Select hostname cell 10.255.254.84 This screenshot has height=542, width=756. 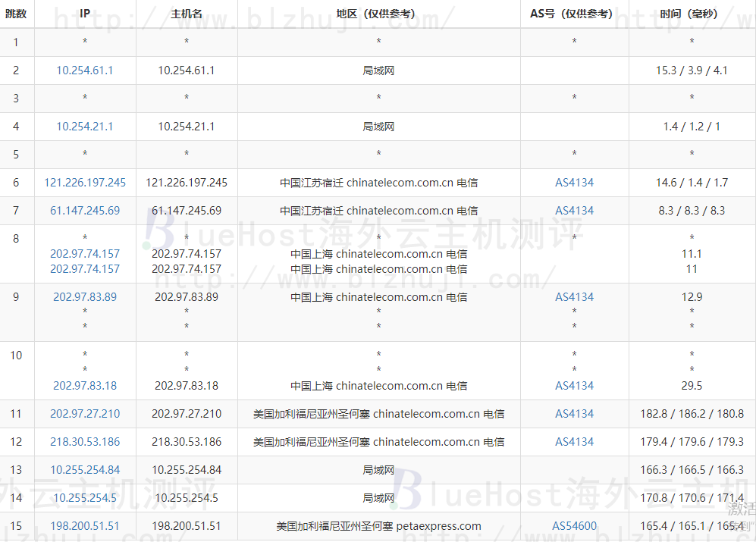(187, 469)
